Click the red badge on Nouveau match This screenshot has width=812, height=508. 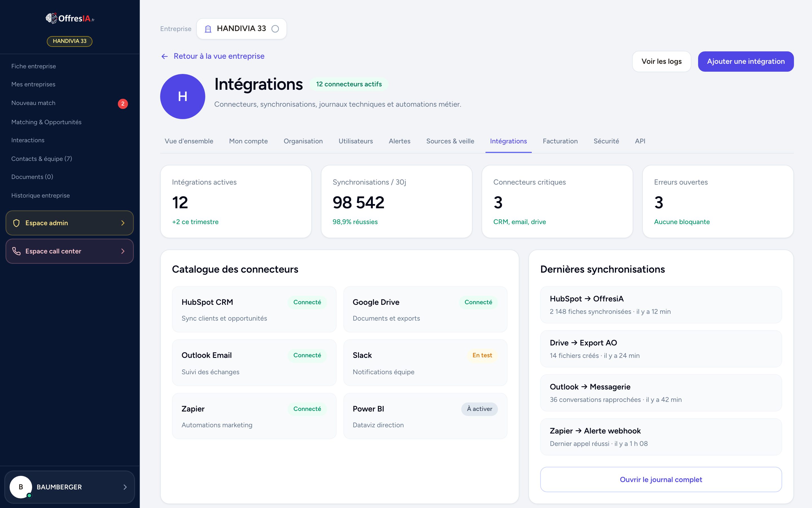click(x=123, y=104)
